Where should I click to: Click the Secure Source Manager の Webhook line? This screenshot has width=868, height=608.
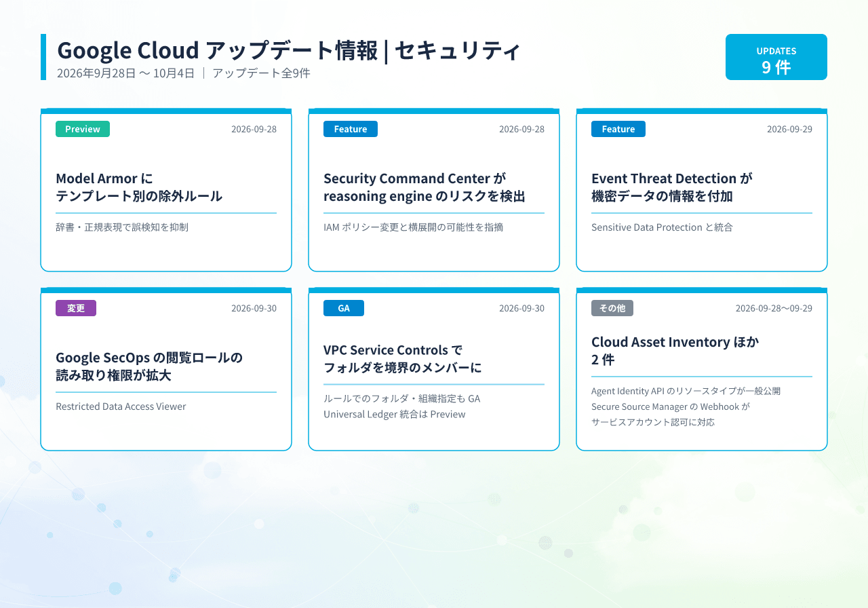point(671,406)
